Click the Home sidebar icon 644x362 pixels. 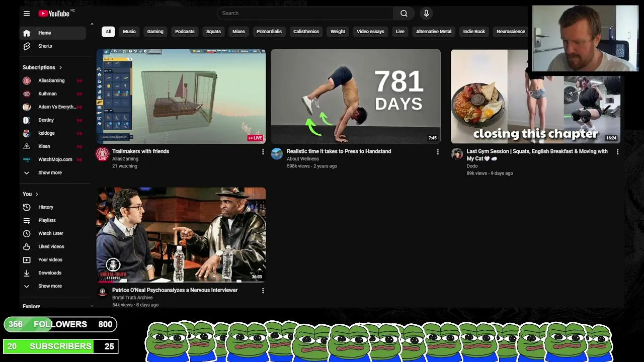(27, 33)
